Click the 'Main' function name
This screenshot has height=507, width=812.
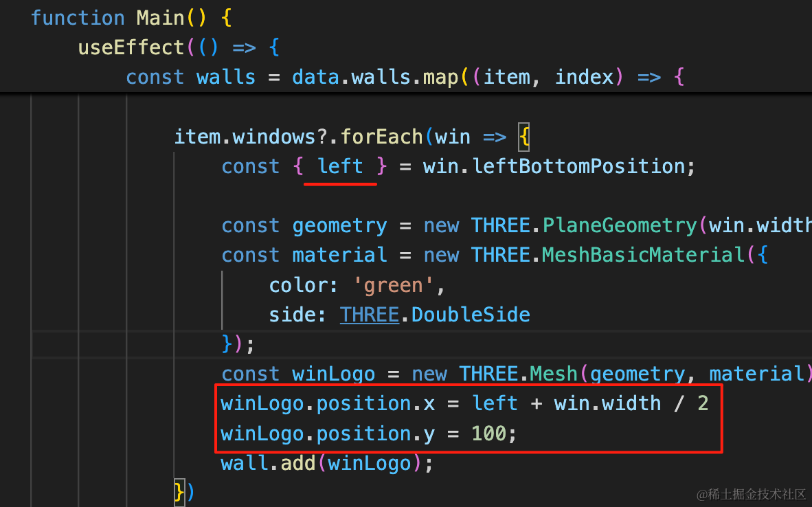click(x=161, y=18)
